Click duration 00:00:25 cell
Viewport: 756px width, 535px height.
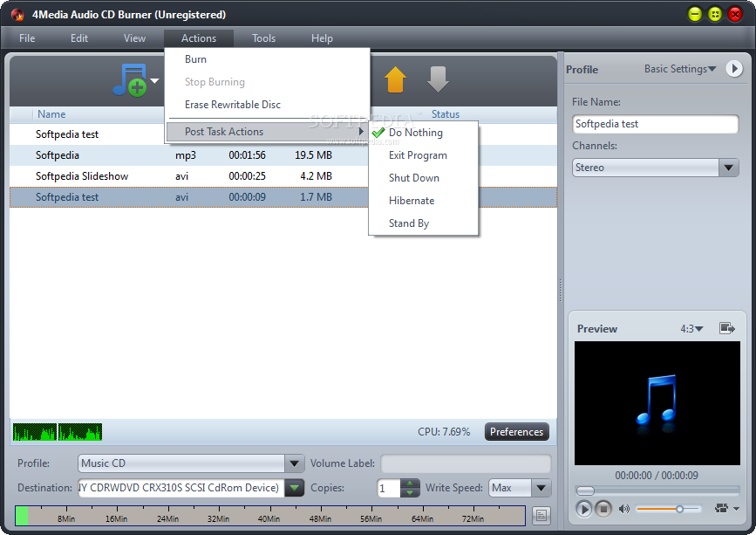point(247,176)
